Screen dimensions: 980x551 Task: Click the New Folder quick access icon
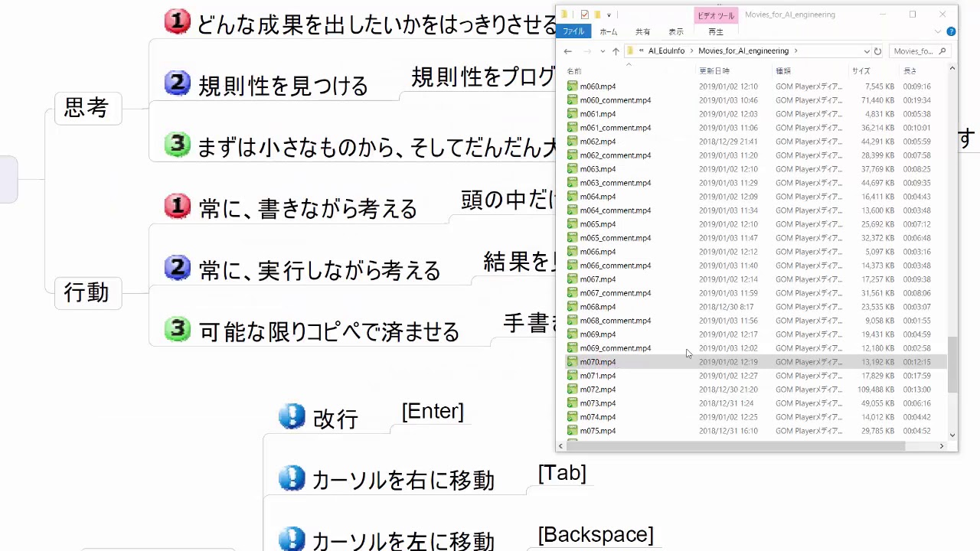click(x=597, y=15)
